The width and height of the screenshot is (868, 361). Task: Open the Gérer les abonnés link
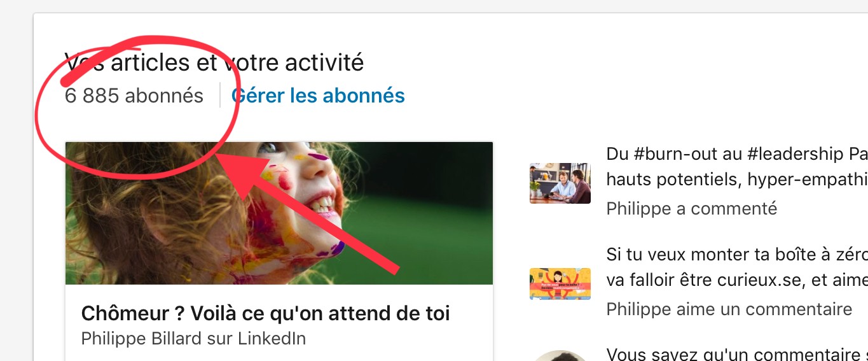point(318,96)
